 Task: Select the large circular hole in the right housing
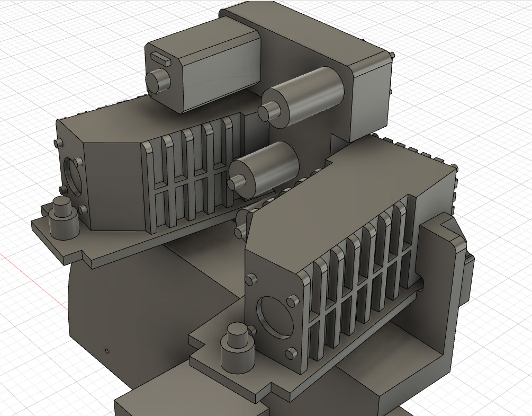pyautogui.click(x=274, y=317)
